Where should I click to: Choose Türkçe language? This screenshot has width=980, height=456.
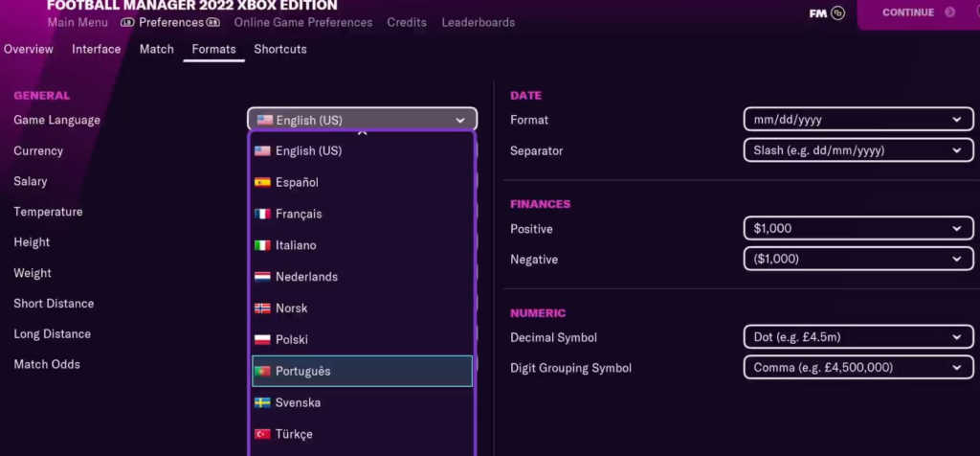362,433
